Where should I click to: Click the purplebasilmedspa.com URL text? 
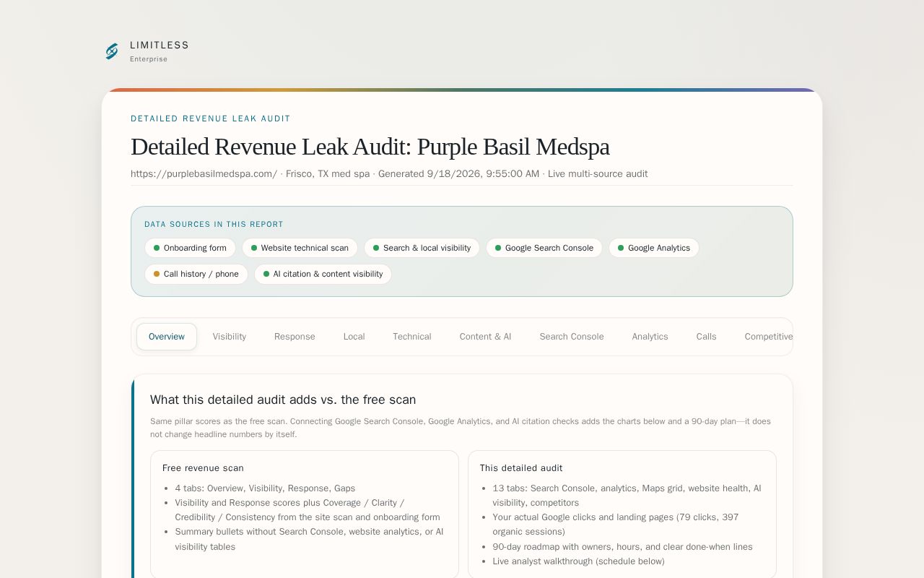204,173
